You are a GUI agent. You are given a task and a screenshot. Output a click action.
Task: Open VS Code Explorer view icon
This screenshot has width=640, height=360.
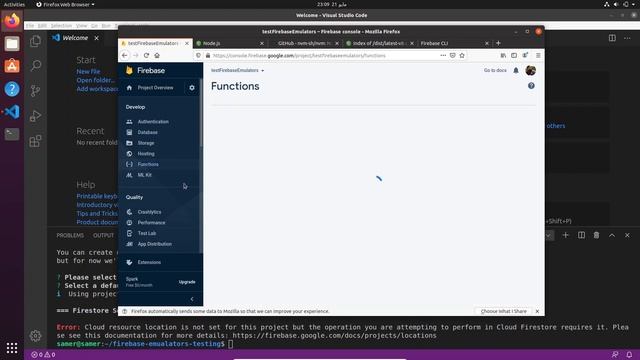36,41
